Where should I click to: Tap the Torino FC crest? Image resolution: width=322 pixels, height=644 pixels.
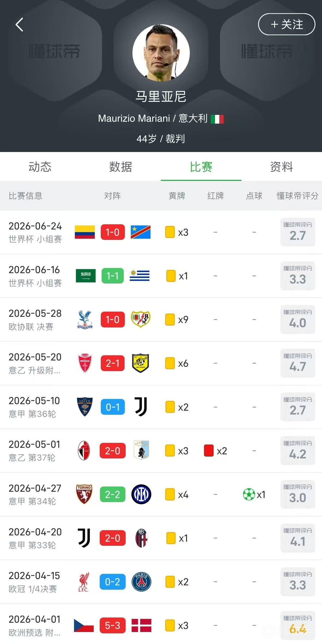point(84,494)
